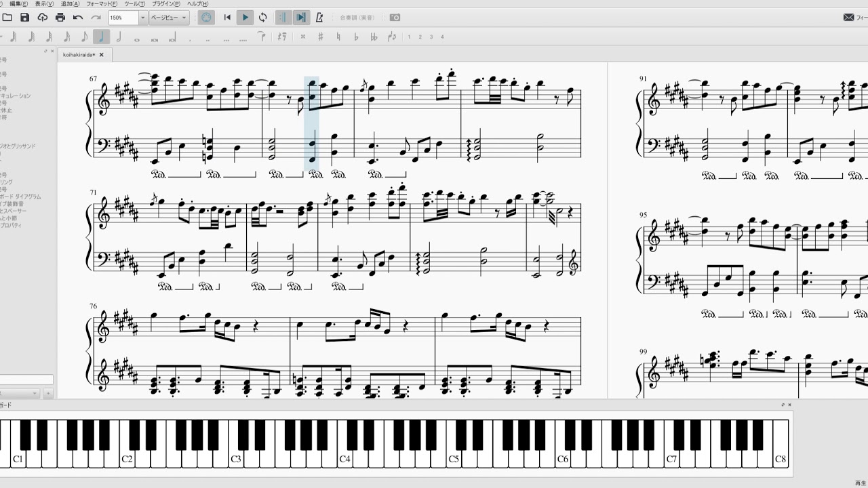Close the palette panel
This screenshot has height=488, width=868.
[52, 51]
